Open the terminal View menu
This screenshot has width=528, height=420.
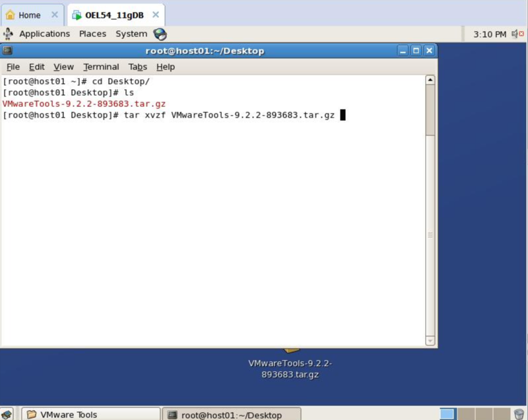(x=63, y=67)
